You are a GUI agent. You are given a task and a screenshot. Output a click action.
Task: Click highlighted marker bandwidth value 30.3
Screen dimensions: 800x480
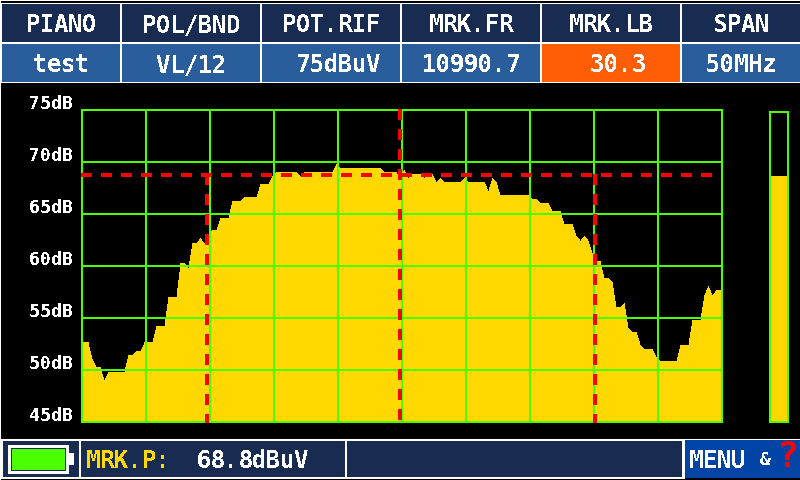click(x=611, y=63)
